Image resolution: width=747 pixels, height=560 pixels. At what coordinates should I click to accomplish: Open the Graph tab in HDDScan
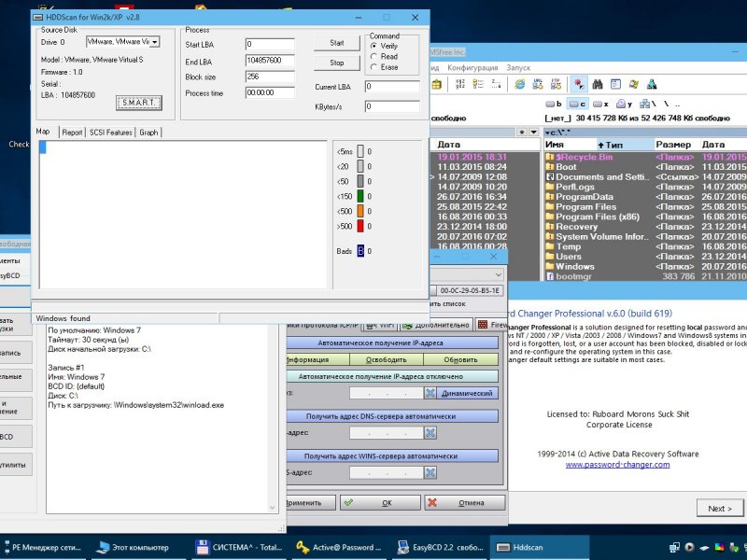click(x=148, y=133)
